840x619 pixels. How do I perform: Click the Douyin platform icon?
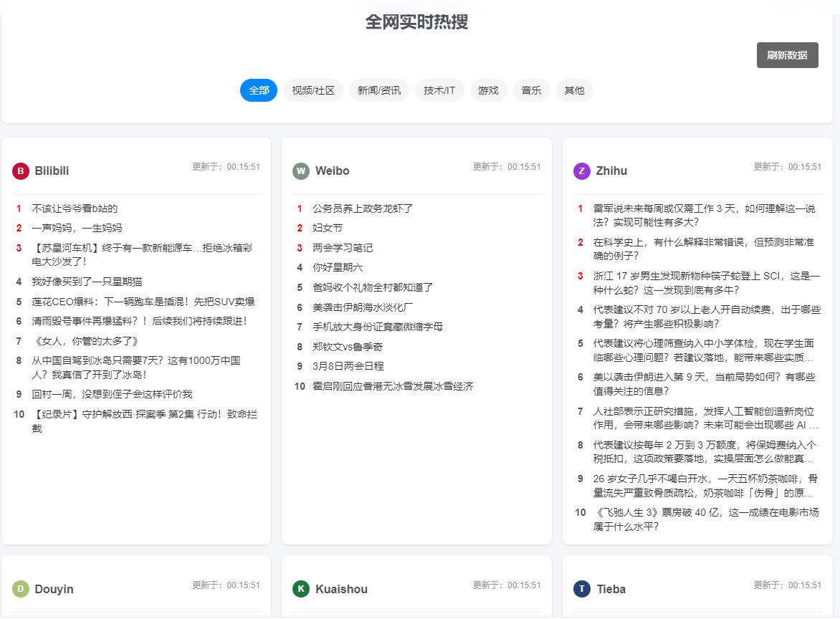pos(19,589)
